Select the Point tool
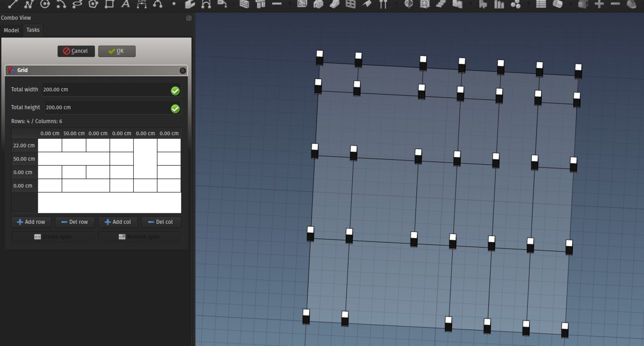644x346 pixels. coord(174,4)
